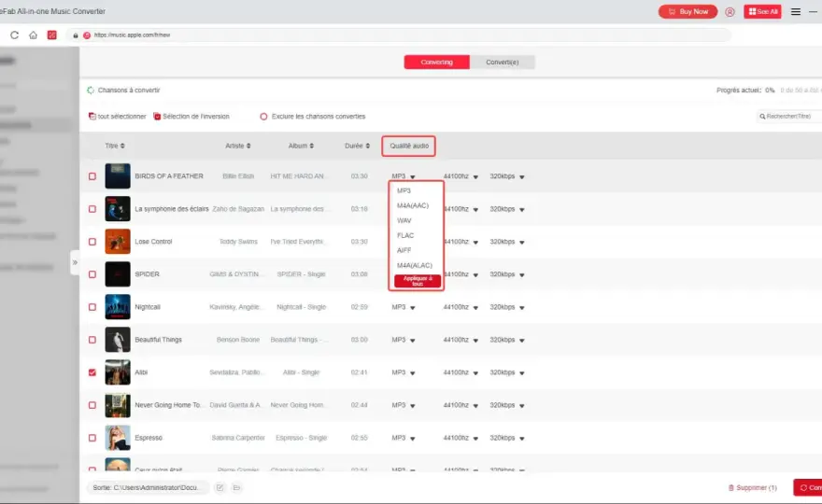Image resolution: width=822 pixels, height=504 pixels.
Task: Switch to the Converti(e) tab
Action: click(503, 62)
